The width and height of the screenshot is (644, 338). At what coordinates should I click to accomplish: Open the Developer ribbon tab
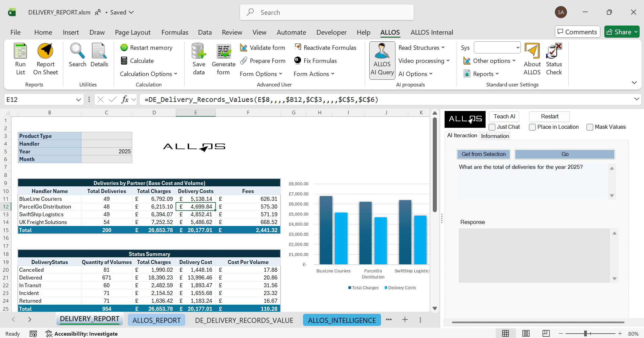(331, 32)
